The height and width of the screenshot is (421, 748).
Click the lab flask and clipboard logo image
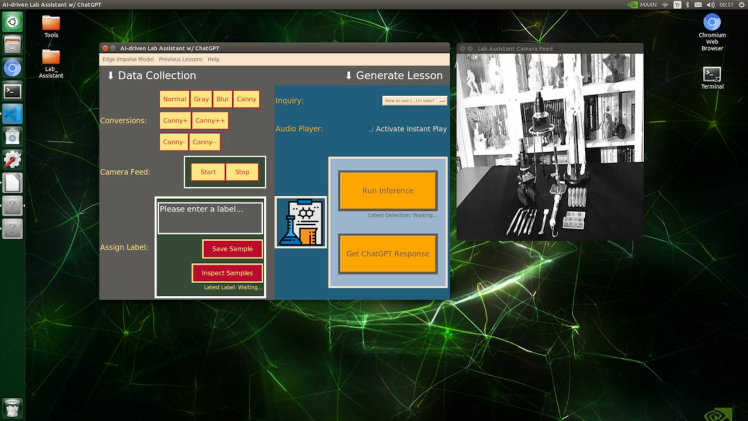tap(301, 222)
